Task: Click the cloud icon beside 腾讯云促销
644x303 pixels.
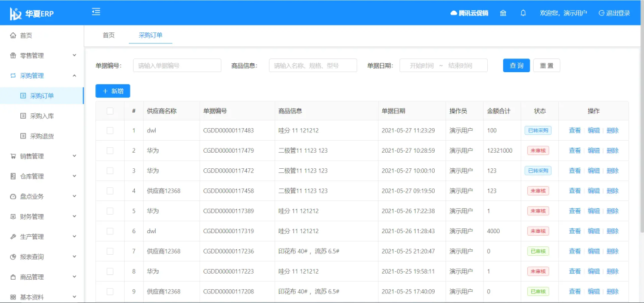Action: coord(453,13)
